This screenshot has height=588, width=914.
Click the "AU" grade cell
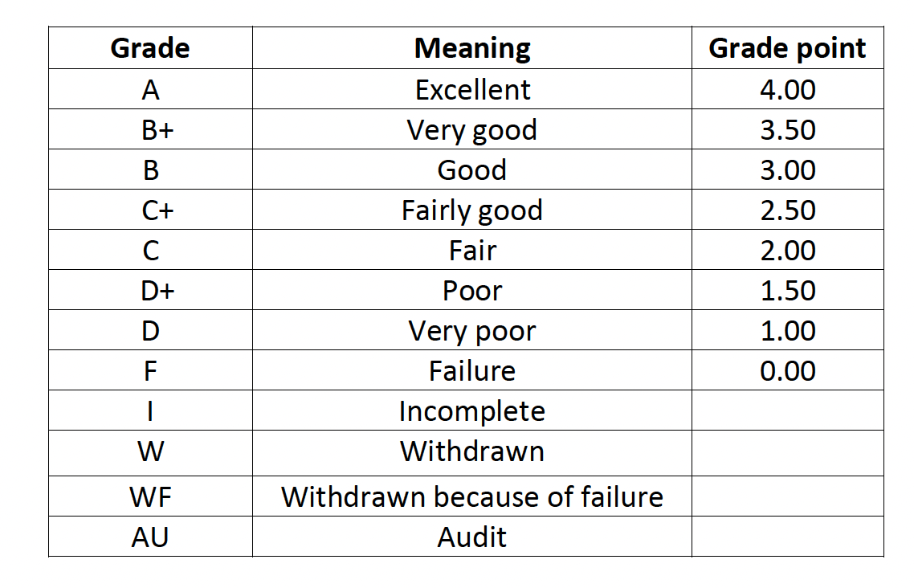pyautogui.click(x=150, y=537)
